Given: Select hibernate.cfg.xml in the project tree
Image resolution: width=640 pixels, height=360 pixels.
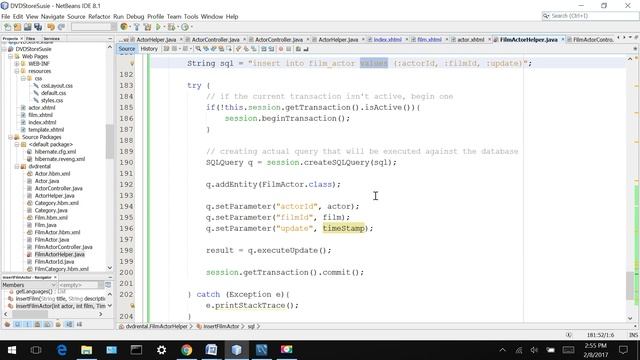Looking at the screenshot, I should [55, 152].
